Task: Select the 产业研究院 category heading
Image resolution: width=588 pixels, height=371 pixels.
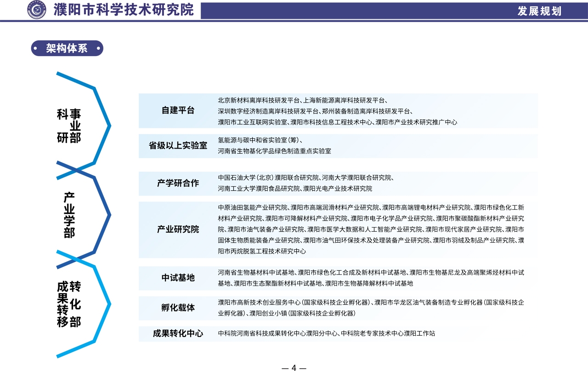Action: [178, 229]
